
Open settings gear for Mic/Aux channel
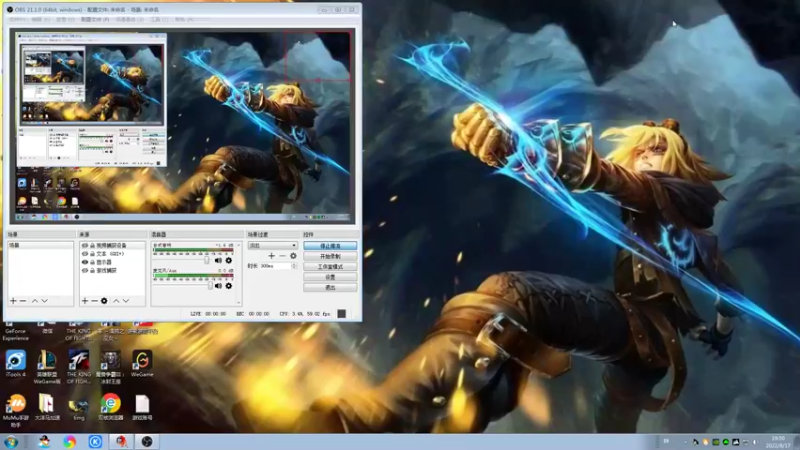(x=229, y=286)
